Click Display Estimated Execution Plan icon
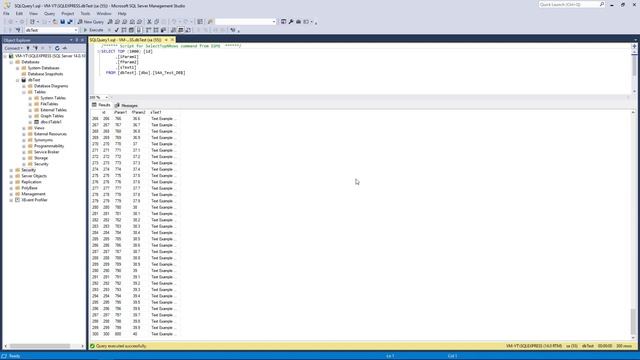Viewport: 640px width, 360px height. point(124,30)
